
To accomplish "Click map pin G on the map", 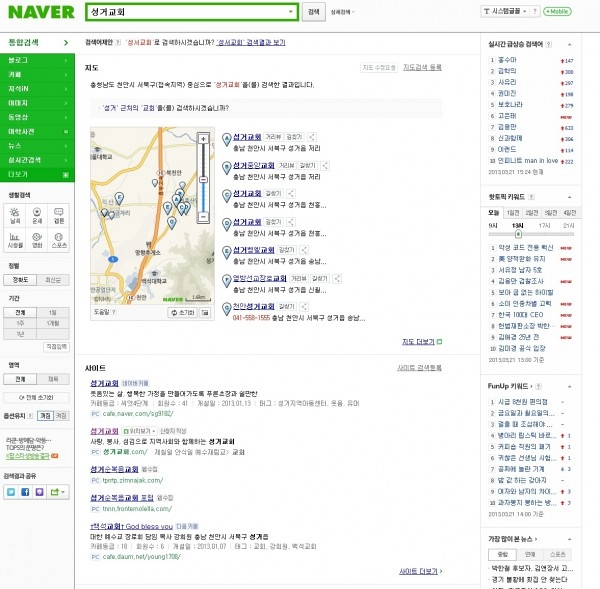I will click(172, 222).
